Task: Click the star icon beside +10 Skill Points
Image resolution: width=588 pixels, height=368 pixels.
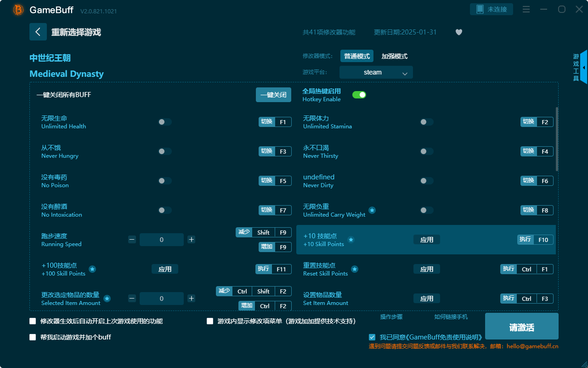Action: [351, 240]
